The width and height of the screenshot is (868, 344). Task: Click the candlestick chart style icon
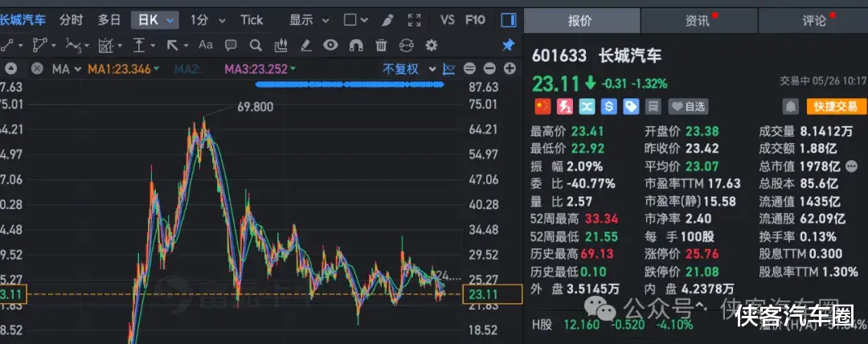[x=281, y=45]
